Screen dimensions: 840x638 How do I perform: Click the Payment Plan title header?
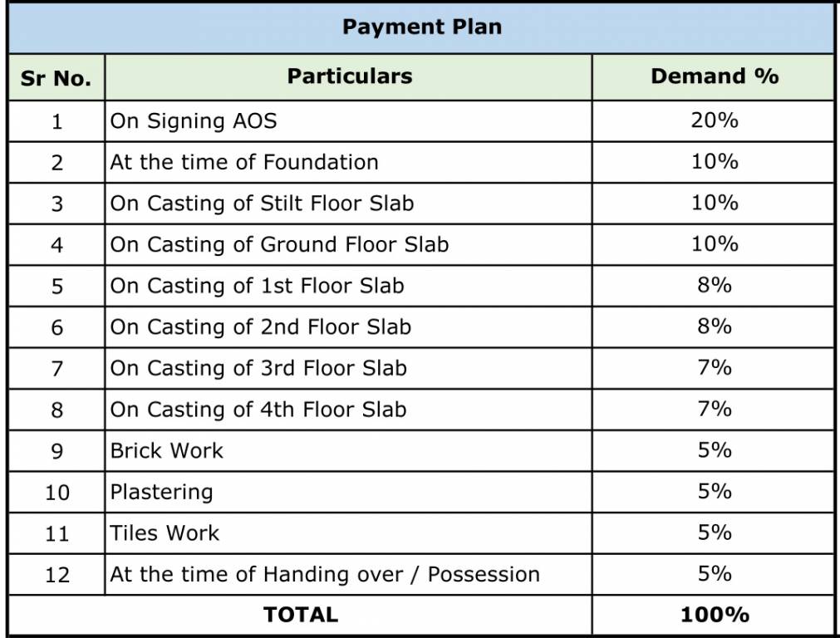pos(421,27)
